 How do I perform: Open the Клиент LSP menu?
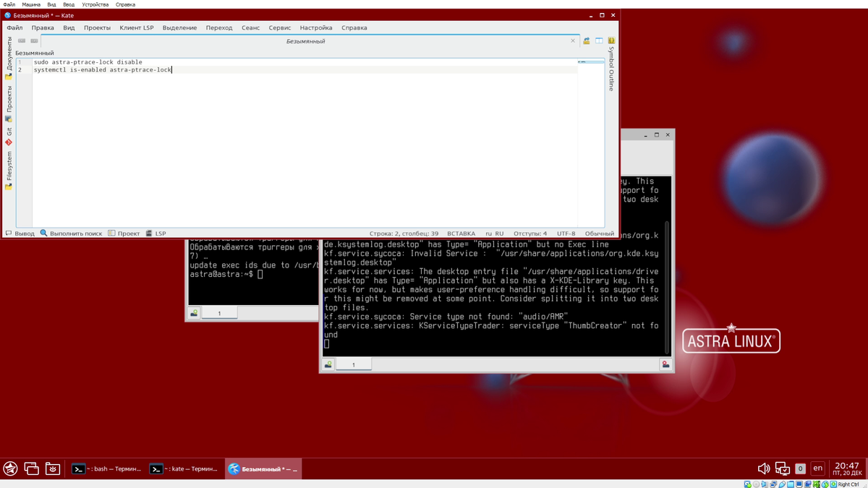pos(137,27)
